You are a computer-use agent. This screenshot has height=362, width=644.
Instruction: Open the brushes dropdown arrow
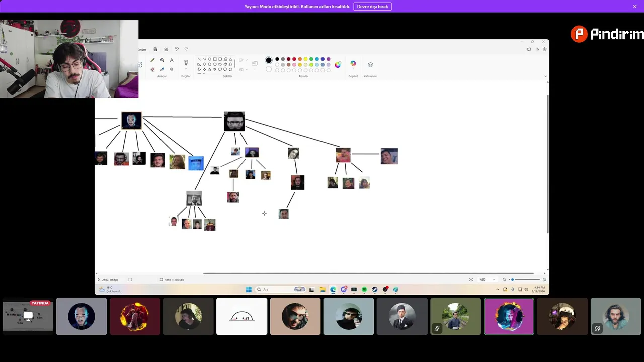[186, 69]
